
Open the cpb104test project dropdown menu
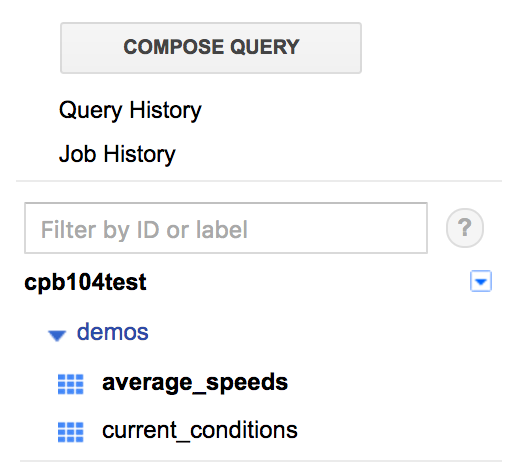[x=481, y=281]
